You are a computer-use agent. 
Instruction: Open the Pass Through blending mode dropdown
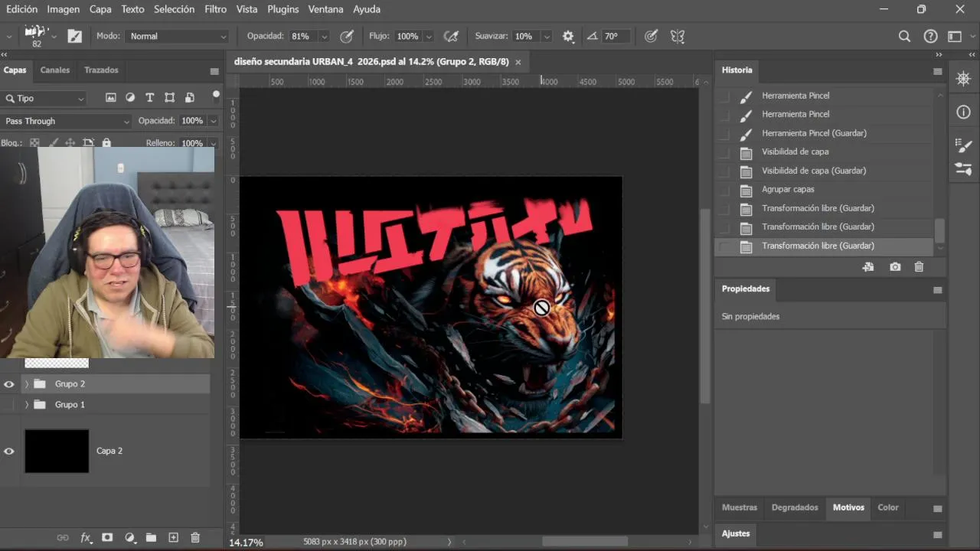(x=67, y=121)
